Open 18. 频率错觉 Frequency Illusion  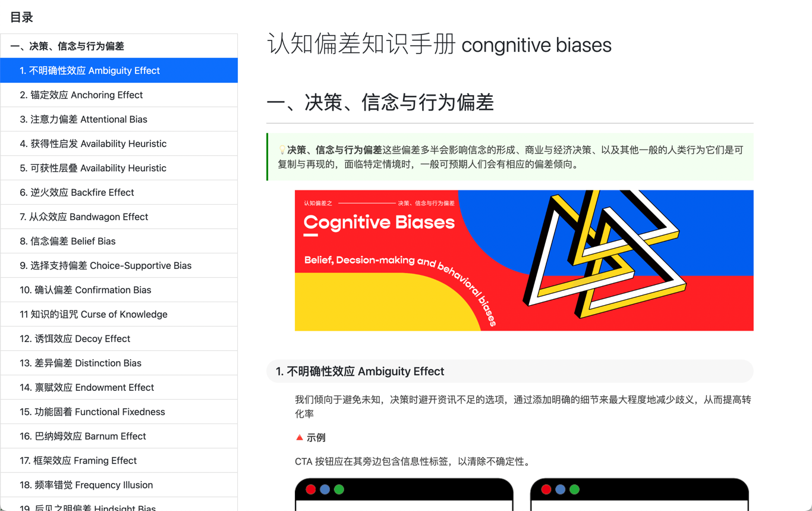(119, 485)
